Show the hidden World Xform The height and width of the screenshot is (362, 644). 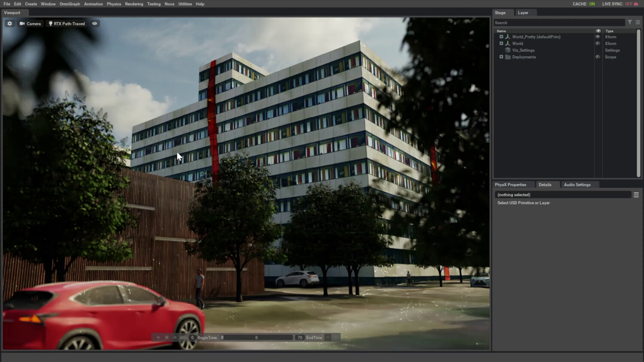click(x=598, y=43)
